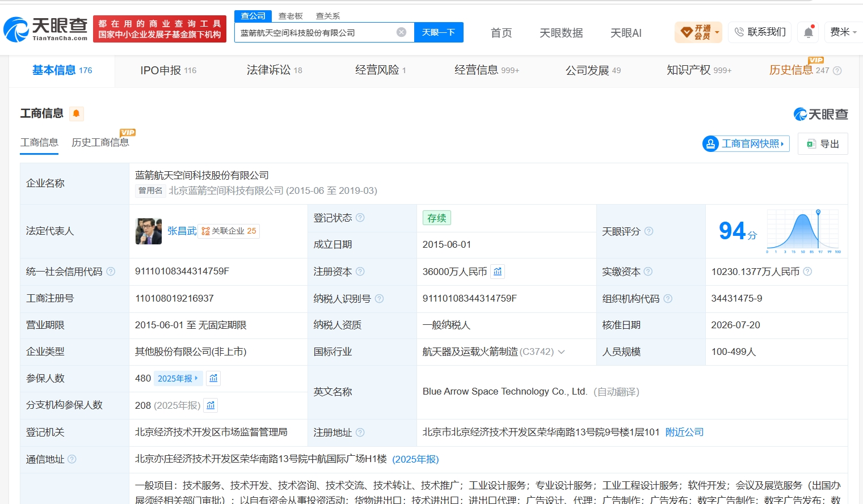Select the former name 北京蓝箭空间科技有限公司

click(x=226, y=191)
